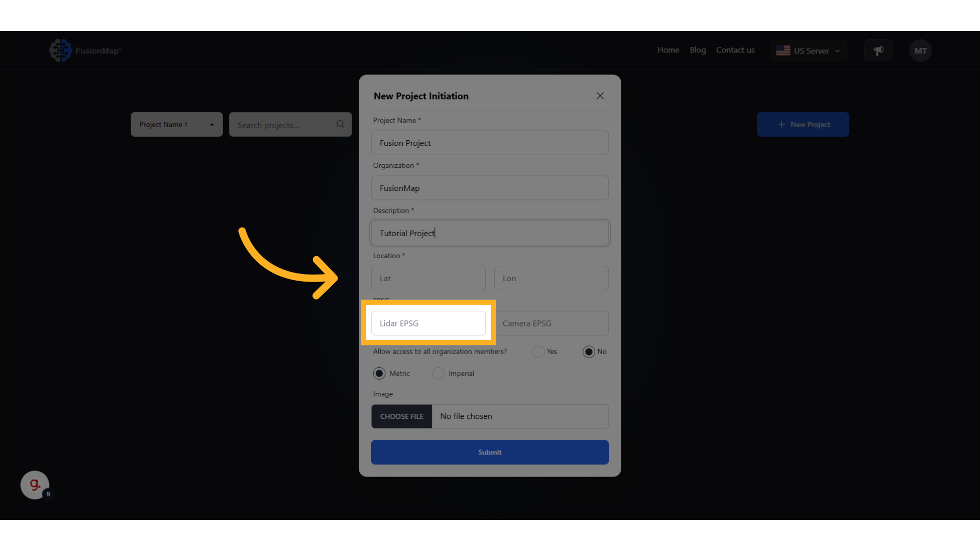The height and width of the screenshot is (551, 980).
Task: Close the New Project Initiation dialog
Action: (600, 96)
